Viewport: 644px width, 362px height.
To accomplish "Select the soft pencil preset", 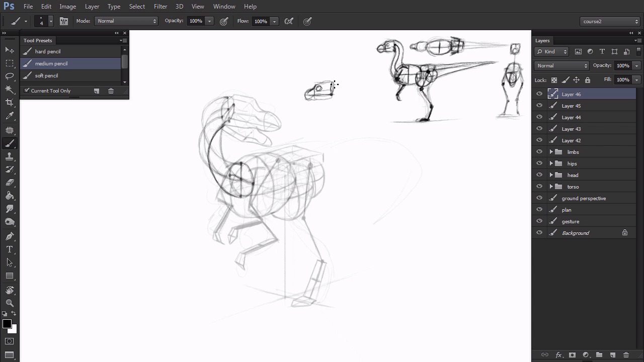I will [47, 76].
